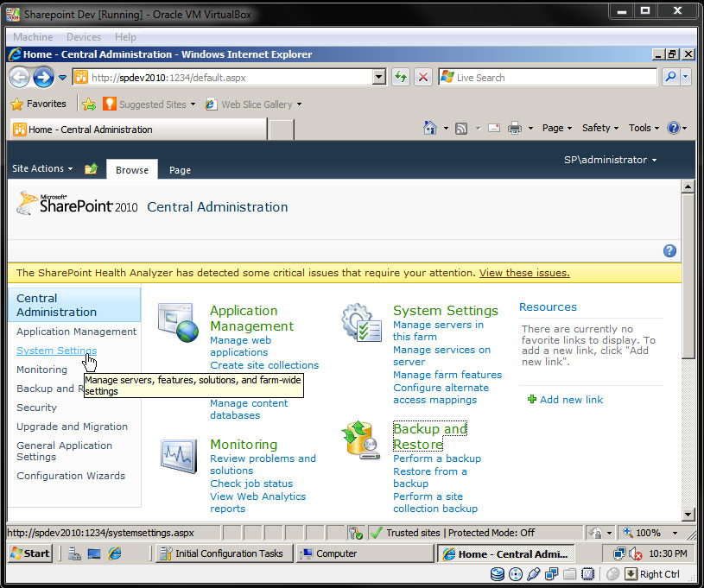This screenshot has width=704, height=588.
Task: Open the Safety command bar menu
Action: pyautogui.click(x=600, y=128)
